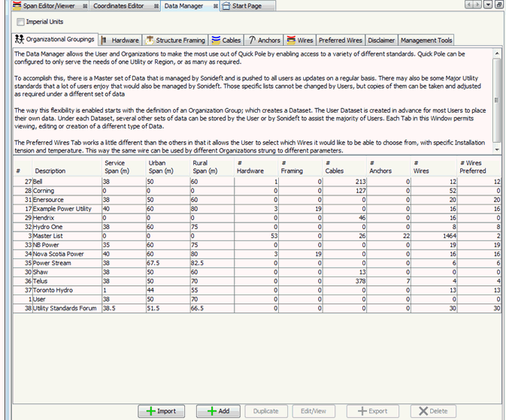Open the Management Tools tab
The width and height of the screenshot is (506, 420).
pyautogui.click(x=426, y=41)
